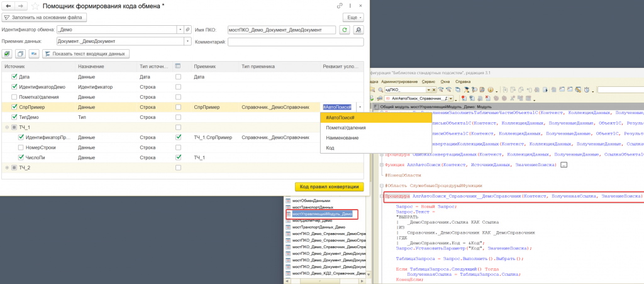This screenshot has width=644, height=284.
Task: Enable the ПометкаУдаления row checkbox
Action: pos(14,97)
